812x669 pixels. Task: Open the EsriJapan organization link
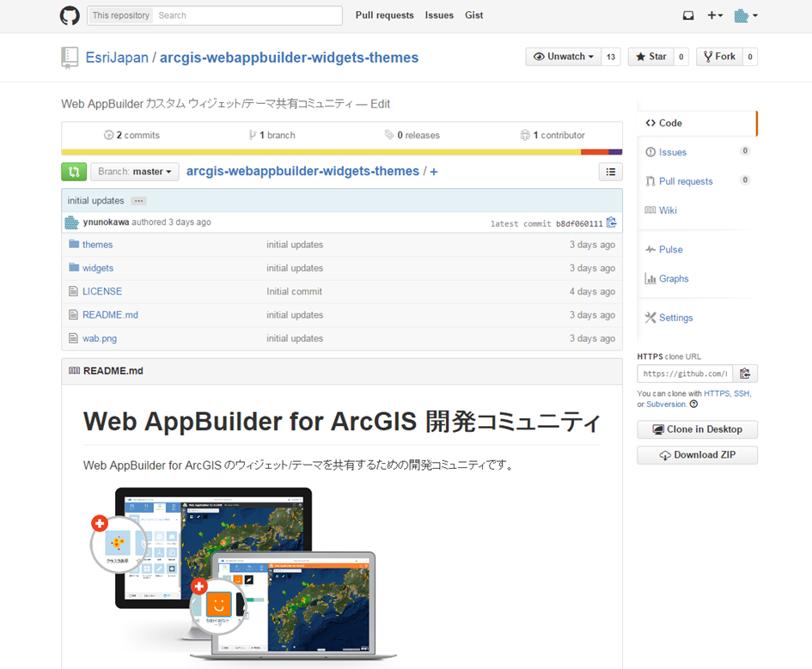click(117, 58)
